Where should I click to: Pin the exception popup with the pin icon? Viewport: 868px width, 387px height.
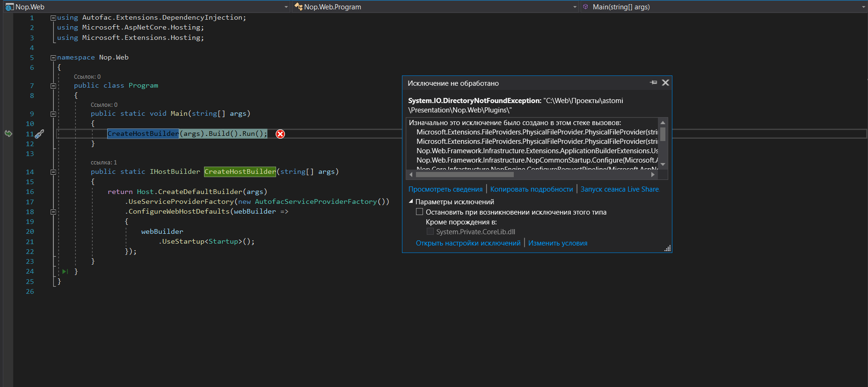tap(654, 82)
